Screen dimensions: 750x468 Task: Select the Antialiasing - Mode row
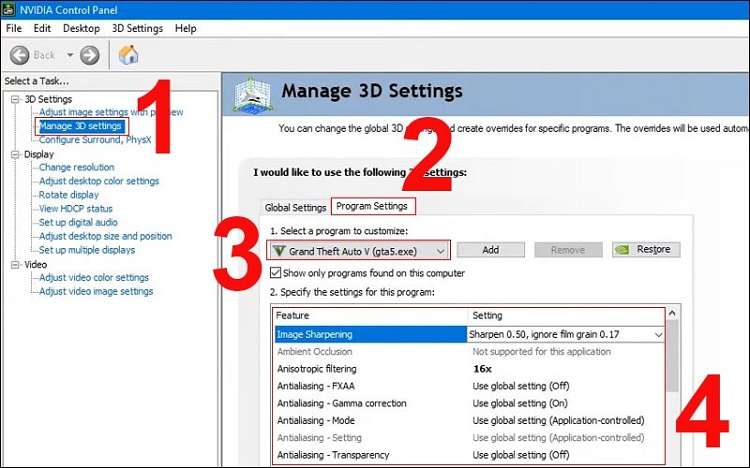click(470, 420)
